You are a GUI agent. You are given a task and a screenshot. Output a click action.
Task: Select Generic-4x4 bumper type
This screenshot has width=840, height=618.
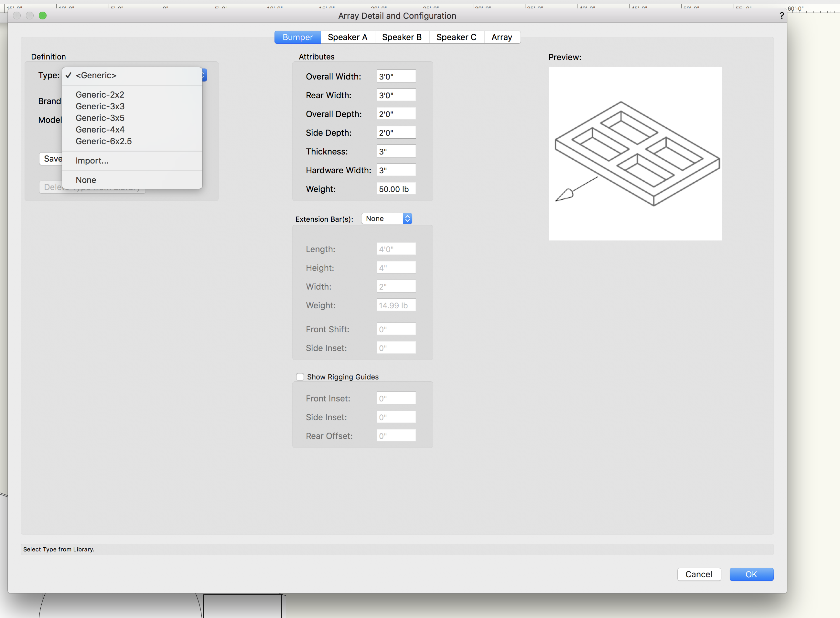[x=100, y=129]
